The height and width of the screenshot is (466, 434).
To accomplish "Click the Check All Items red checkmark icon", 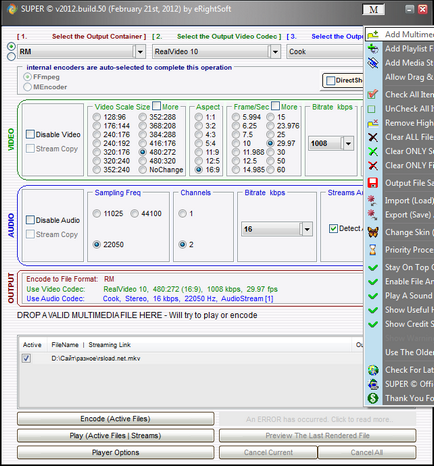I will click(373, 94).
